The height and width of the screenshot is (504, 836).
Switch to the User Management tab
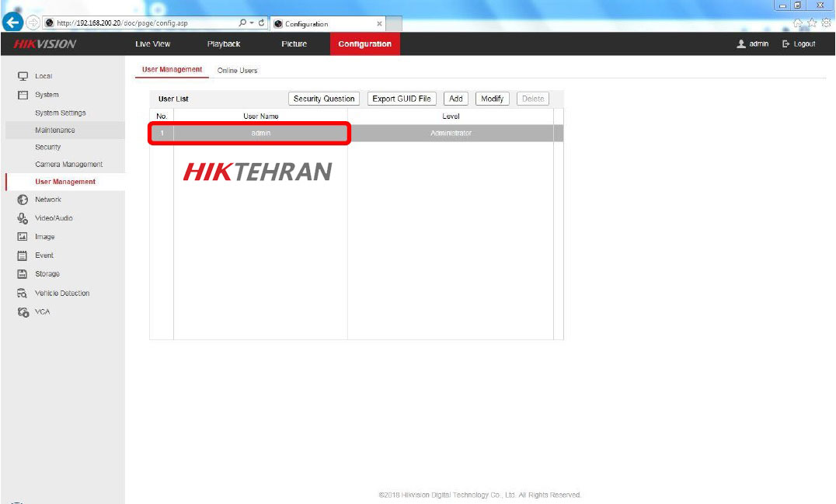(x=172, y=70)
